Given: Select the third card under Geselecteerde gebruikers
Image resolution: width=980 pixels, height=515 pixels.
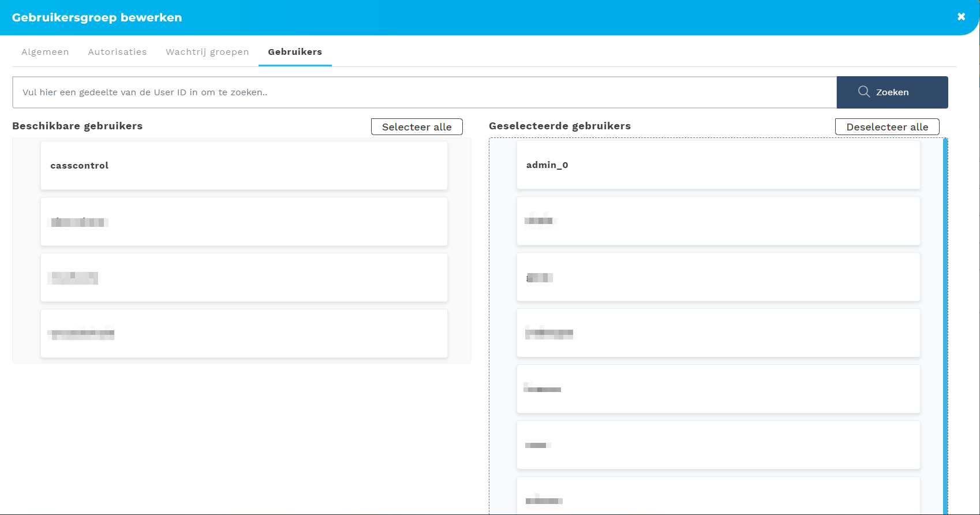Looking at the screenshot, I should [718, 277].
